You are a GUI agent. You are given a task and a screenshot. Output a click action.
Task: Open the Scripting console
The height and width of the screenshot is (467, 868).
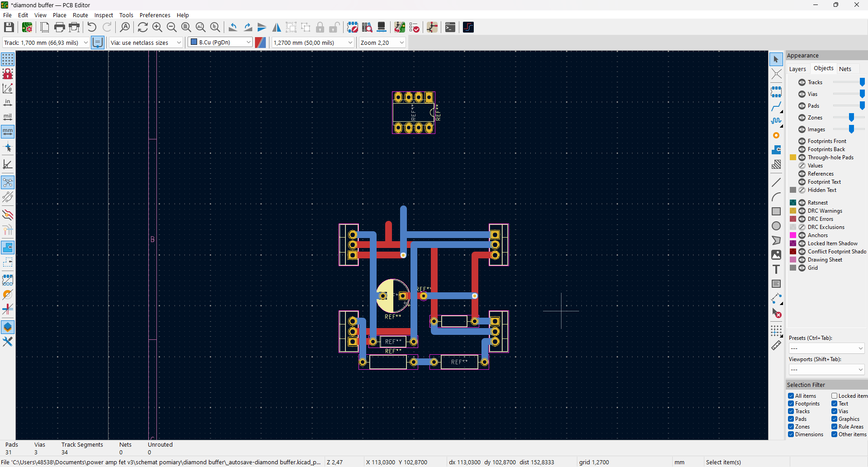(450, 27)
